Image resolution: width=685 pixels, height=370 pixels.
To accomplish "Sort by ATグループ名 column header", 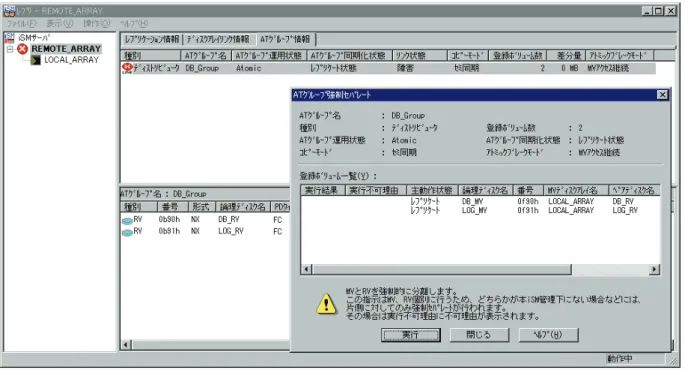I will pyautogui.click(x=206, y=55).
